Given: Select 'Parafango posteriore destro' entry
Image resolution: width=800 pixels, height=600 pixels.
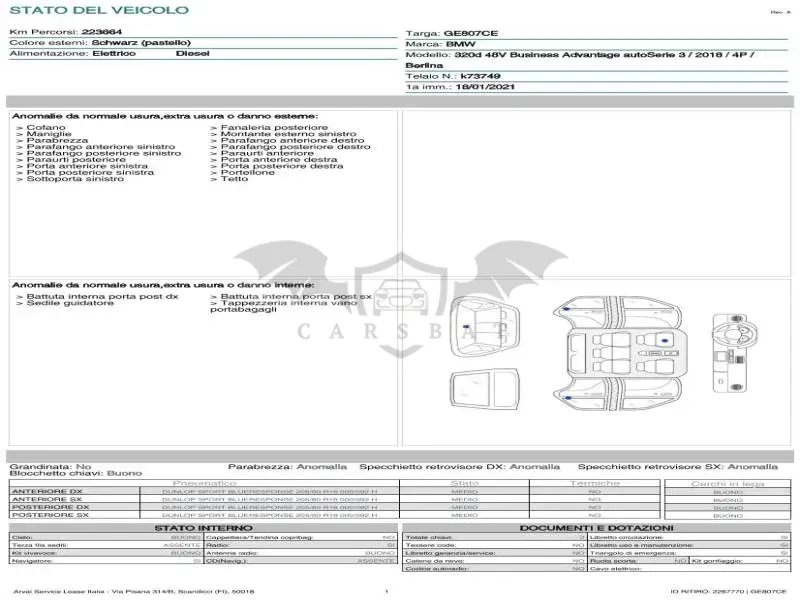Looking at the screenshot, I should [295, 146].
